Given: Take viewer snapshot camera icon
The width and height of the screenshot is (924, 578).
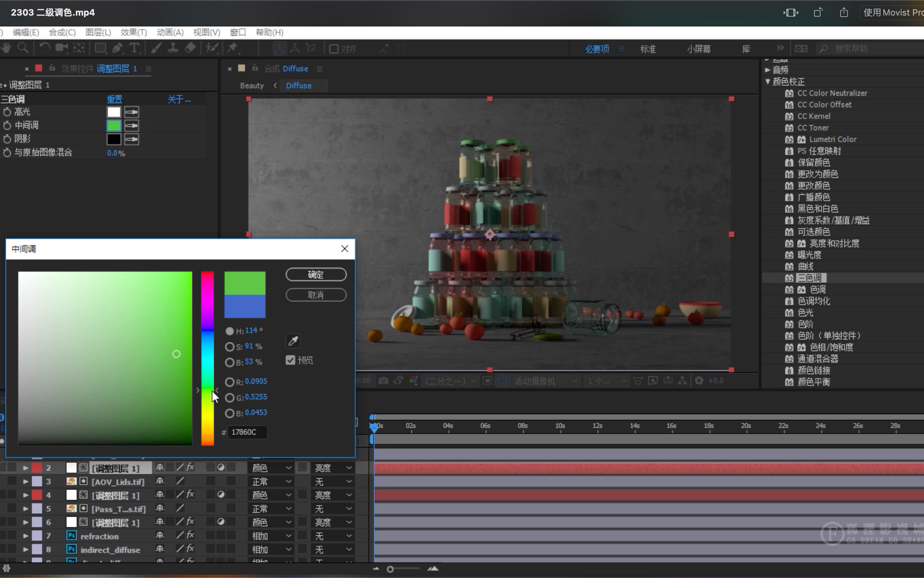Looking at the screenshot, I should click(x=383, y=381).
